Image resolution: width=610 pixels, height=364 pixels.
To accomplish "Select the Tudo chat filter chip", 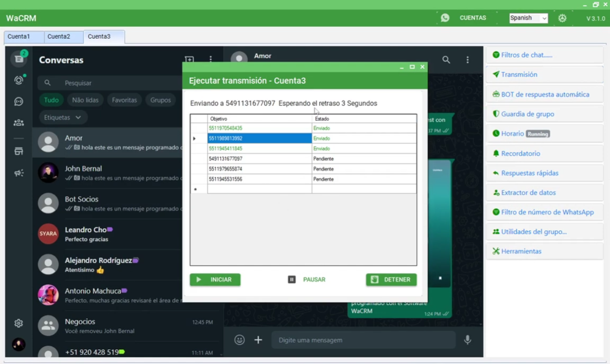I will click(51, 100).
